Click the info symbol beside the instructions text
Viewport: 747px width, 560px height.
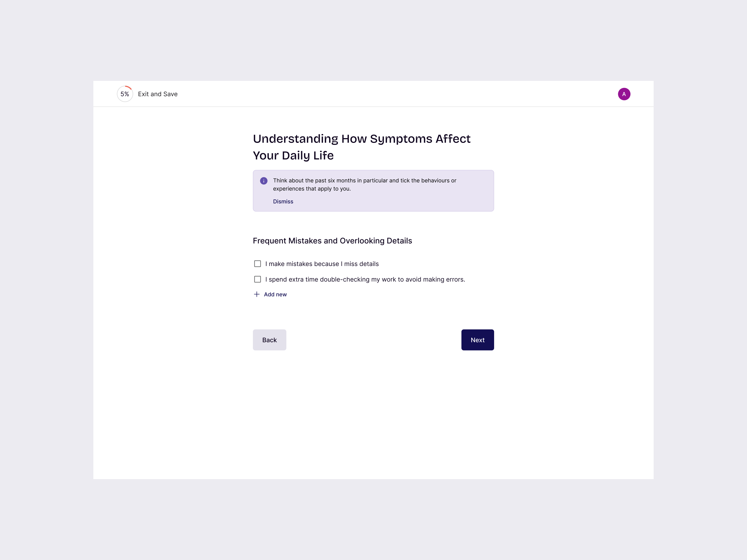(x=264, y=181)
